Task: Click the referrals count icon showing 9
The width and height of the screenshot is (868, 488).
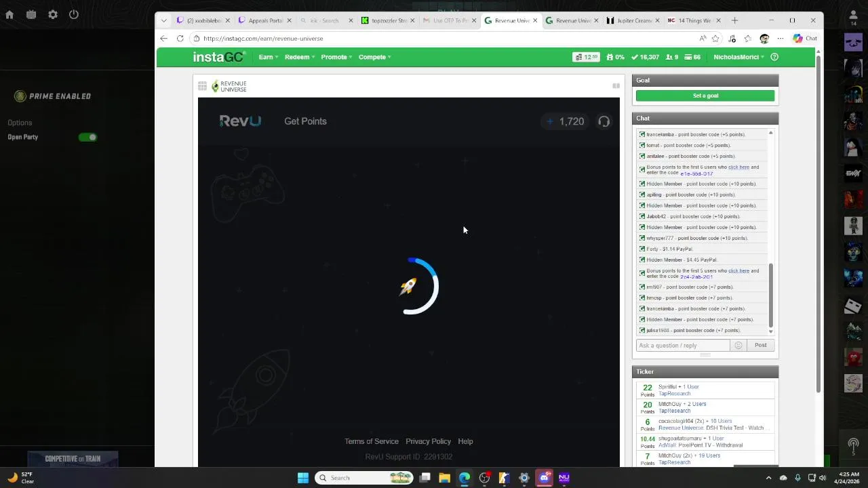Action: (673, 57)
